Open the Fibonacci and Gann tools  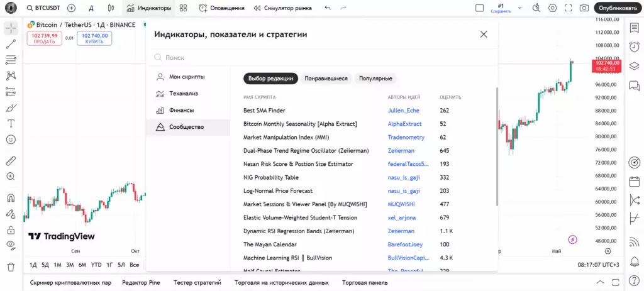11,60
